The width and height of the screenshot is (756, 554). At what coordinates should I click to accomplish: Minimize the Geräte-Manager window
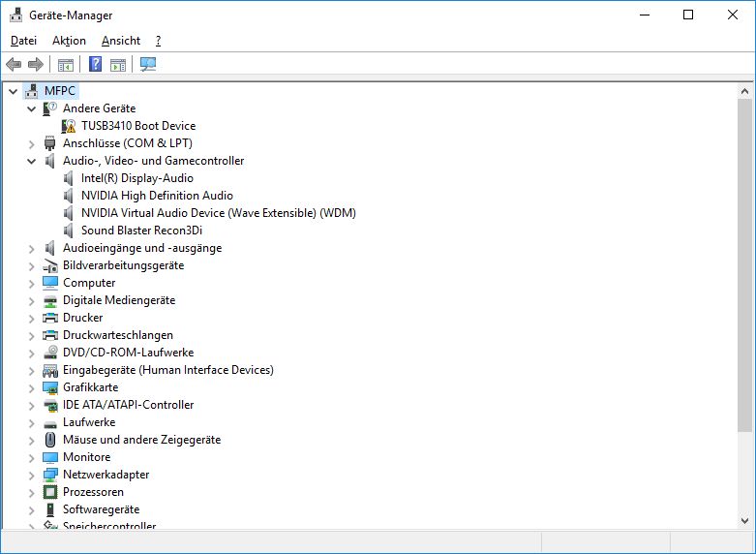[x=645, y=15]
